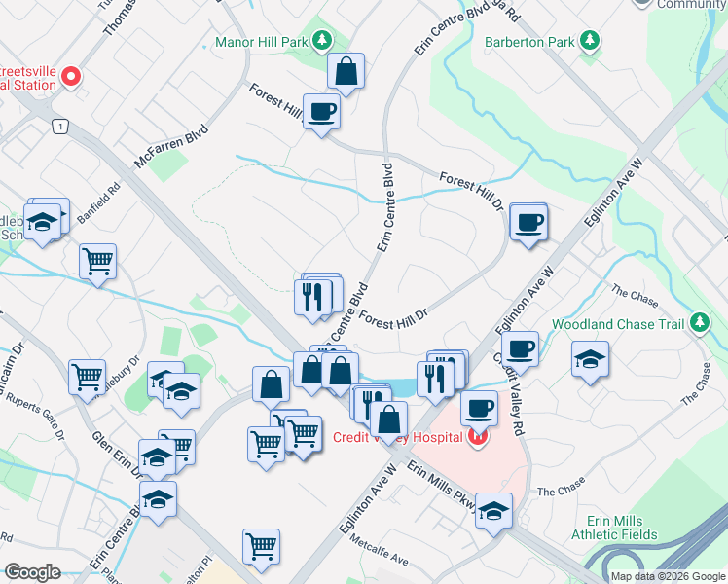Image resolution: width=728 pixels, height=584 pixels.
Task: Open the lower school marker on Erin Centre Blvd
Action: (x=158, y=499)
